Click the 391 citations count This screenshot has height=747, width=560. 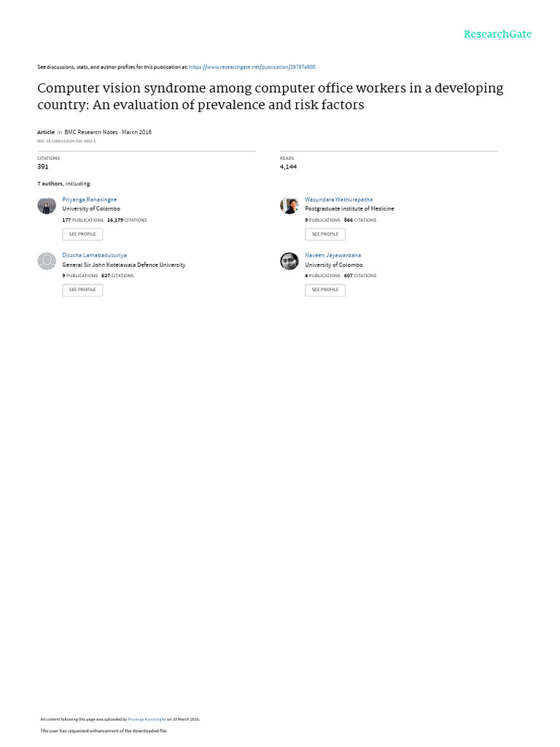click(43, 167)
